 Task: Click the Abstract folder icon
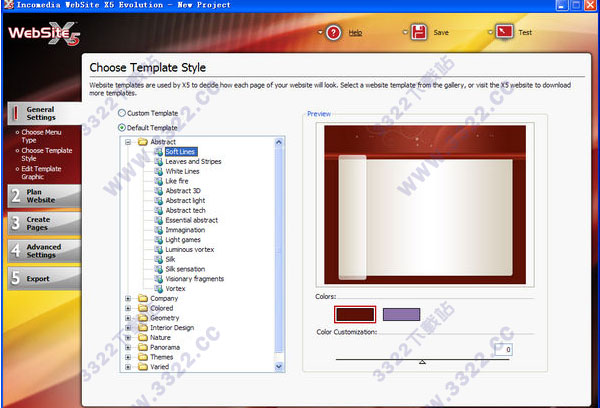click(143, 142)
